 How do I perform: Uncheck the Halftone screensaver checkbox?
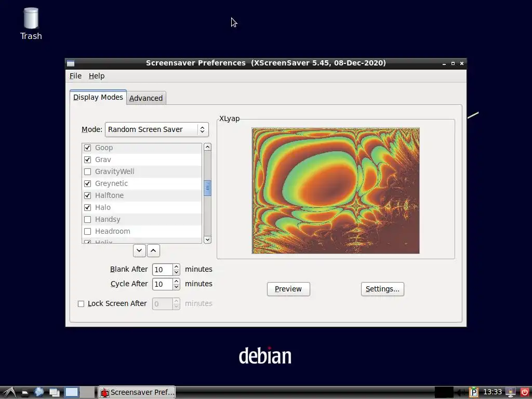[87, 195]
